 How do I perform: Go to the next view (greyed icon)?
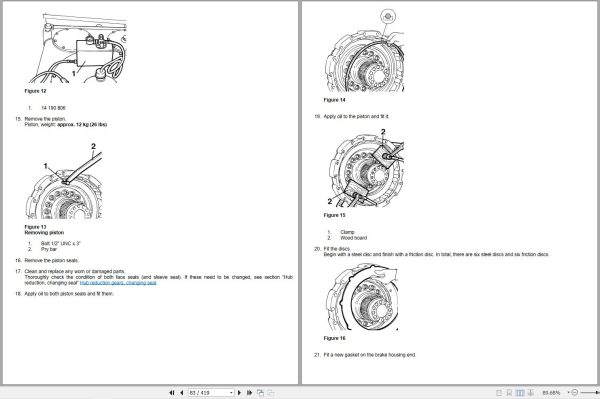(x=271, y=392)
